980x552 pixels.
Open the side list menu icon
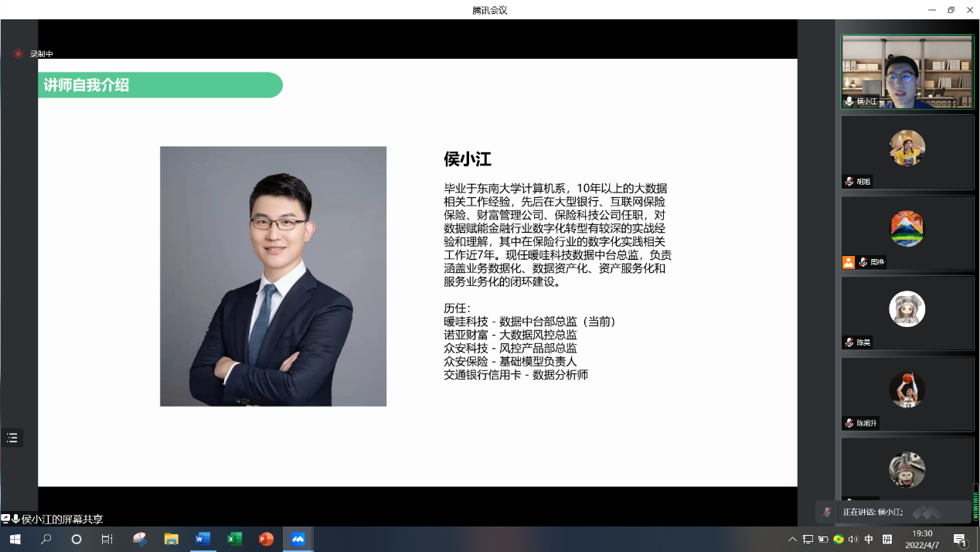click(x=12, y=438)
